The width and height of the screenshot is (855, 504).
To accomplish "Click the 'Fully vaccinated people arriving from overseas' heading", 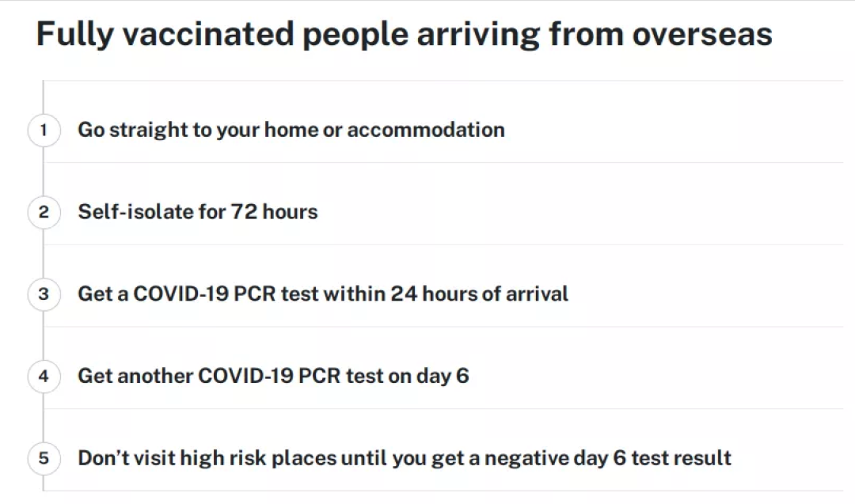I will [x=404, y=34].
